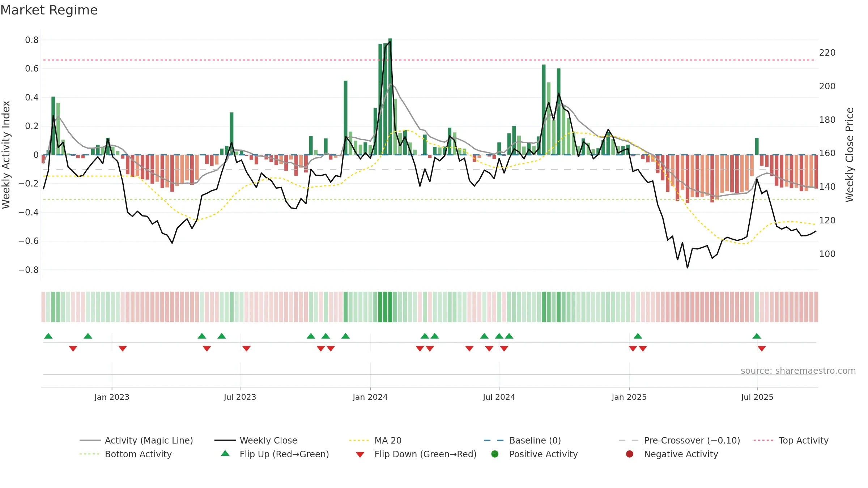Toggle the Pre-Crossover (−0.10) legend entry
Image resolution: width=868 pixels, height=488 pixels.
[x=679, y=440]
